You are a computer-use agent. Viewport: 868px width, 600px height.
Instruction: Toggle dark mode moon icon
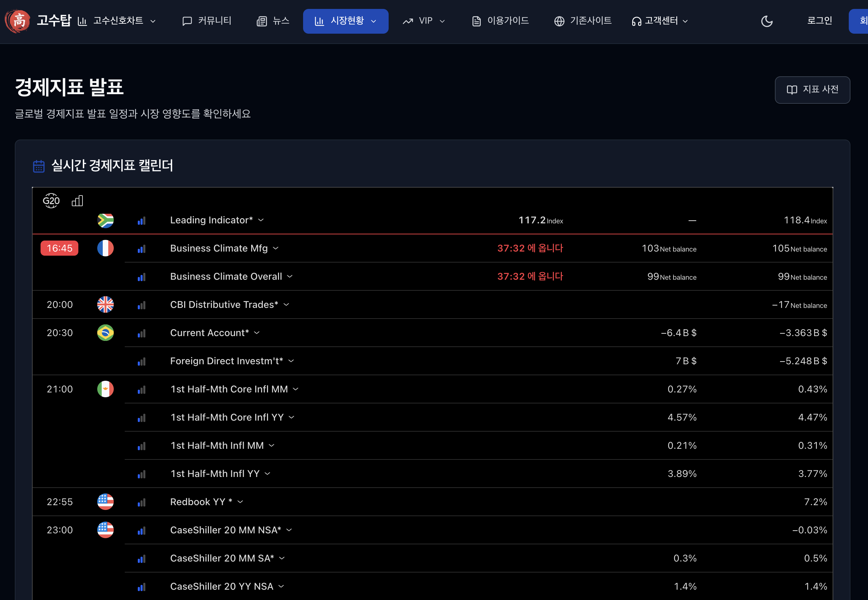767,21
